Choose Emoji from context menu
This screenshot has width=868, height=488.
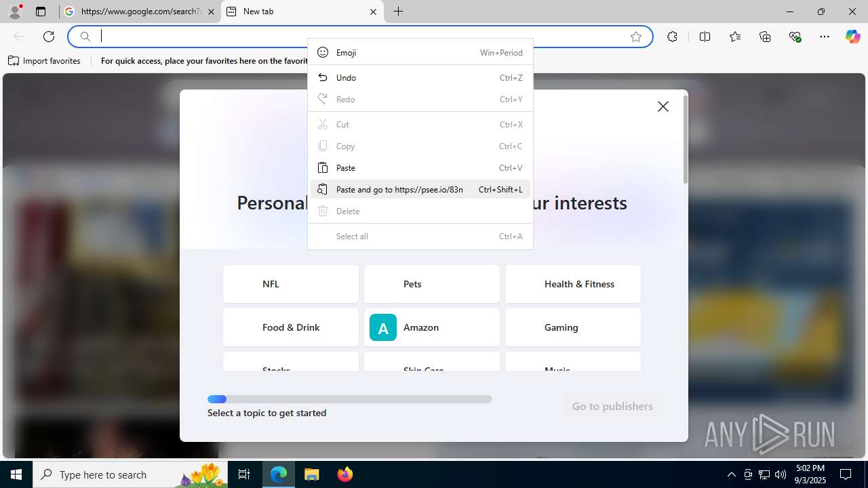click(420, 52)
